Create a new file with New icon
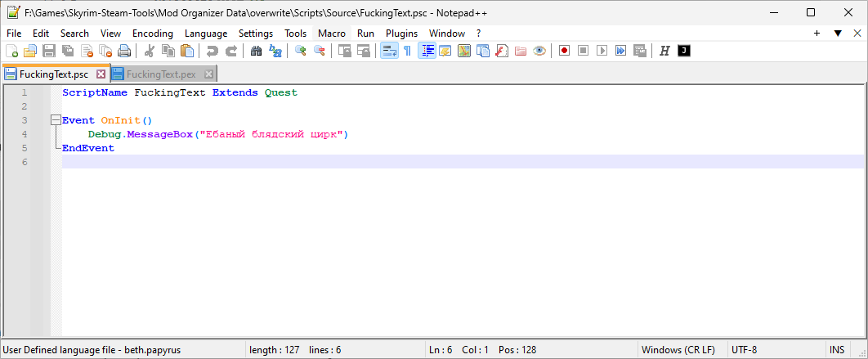 click(11, 51)
